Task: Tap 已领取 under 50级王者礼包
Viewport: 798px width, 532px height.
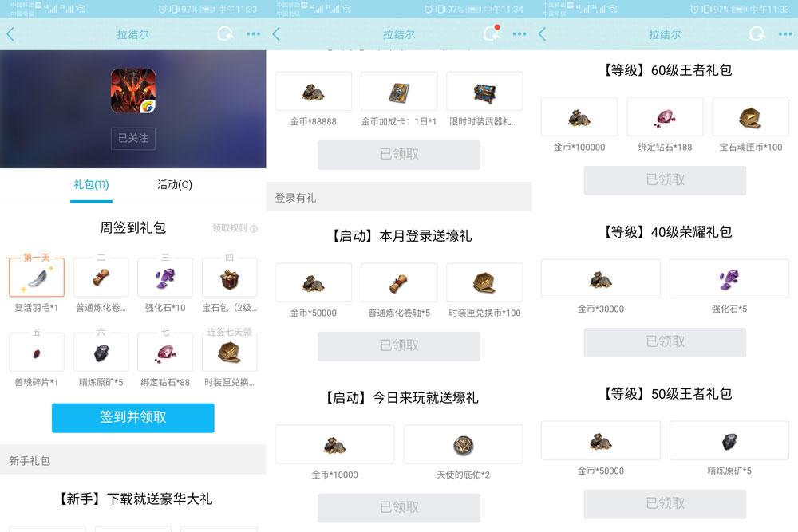Action: coord(666,504)
